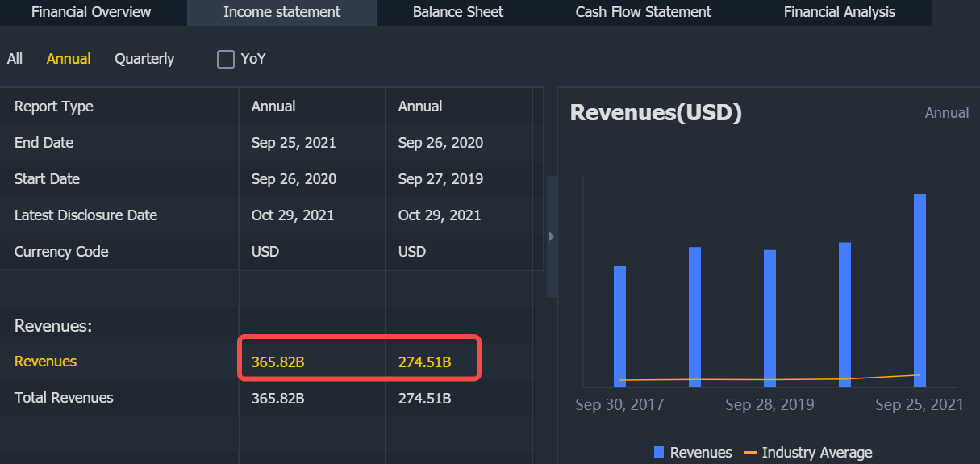Collapse the chart panel with arrow handle

552,236
